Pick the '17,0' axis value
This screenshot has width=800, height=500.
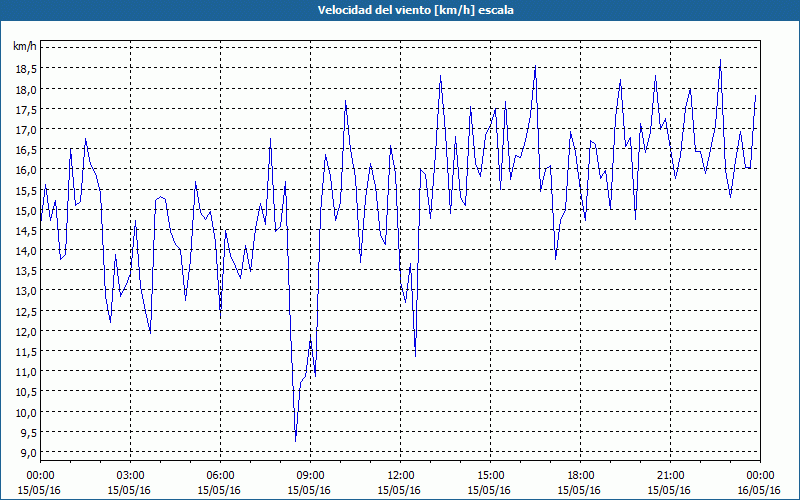tap(27, 130)
